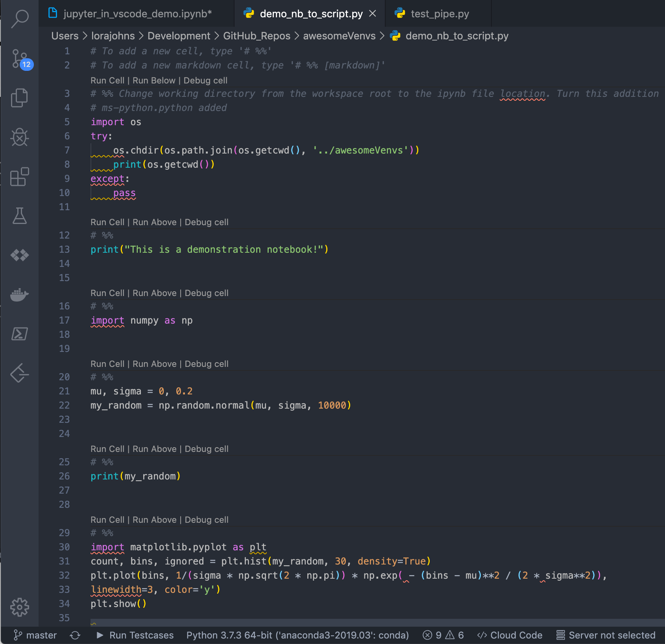Open the Explorer files icon
The height and width of the screenshot is (644, 665).
click(19, 98)
